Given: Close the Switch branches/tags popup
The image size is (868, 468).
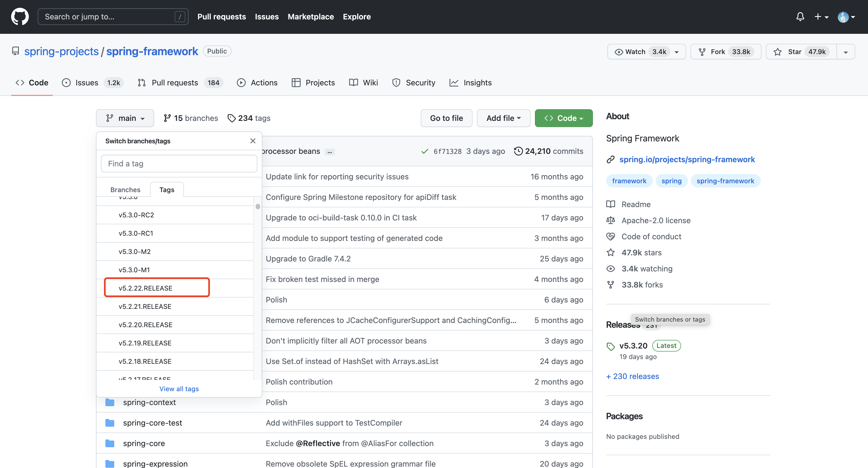Looking at the screenshot, I should 253,141.
